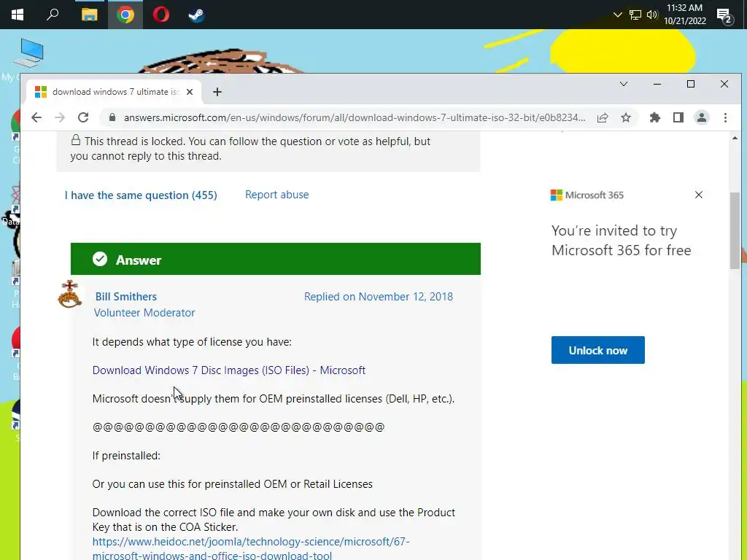Click scrollbar up arrow

coord(735,138)
